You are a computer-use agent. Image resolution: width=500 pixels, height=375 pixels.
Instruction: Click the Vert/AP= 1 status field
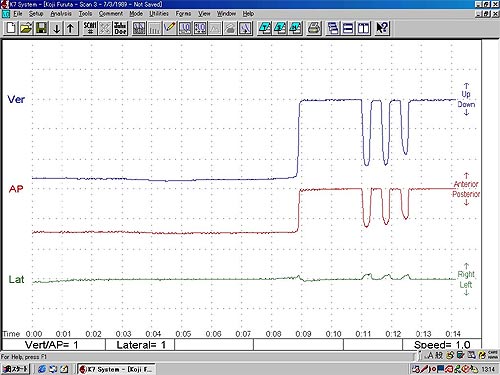coord(54,345)
